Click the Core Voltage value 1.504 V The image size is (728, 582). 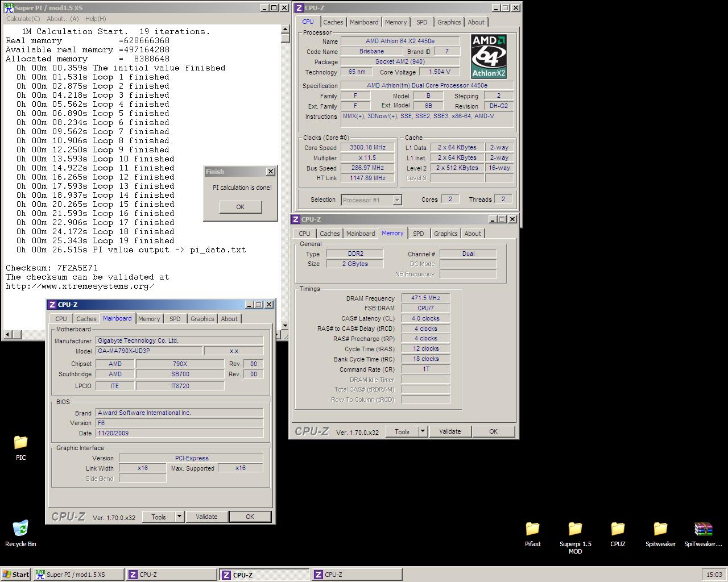pyautogui.click(x=440, y=72)
